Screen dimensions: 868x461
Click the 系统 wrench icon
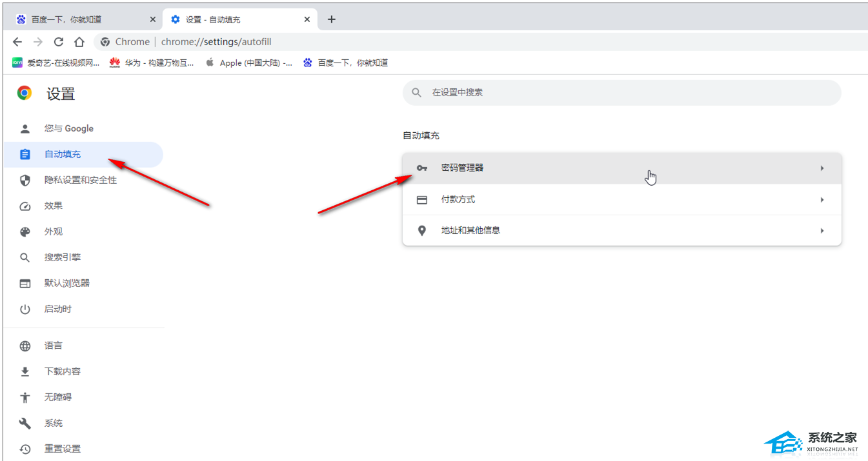coord(25,424)
